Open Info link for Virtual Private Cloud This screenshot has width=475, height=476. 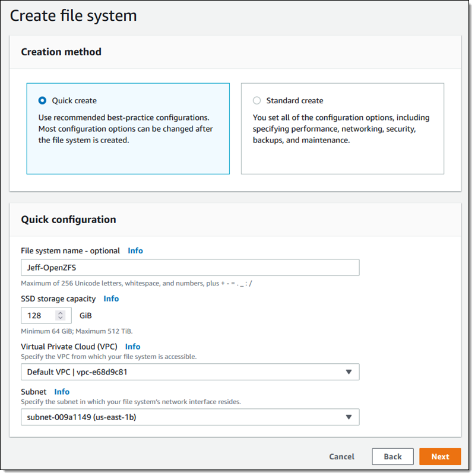[133, 347]
